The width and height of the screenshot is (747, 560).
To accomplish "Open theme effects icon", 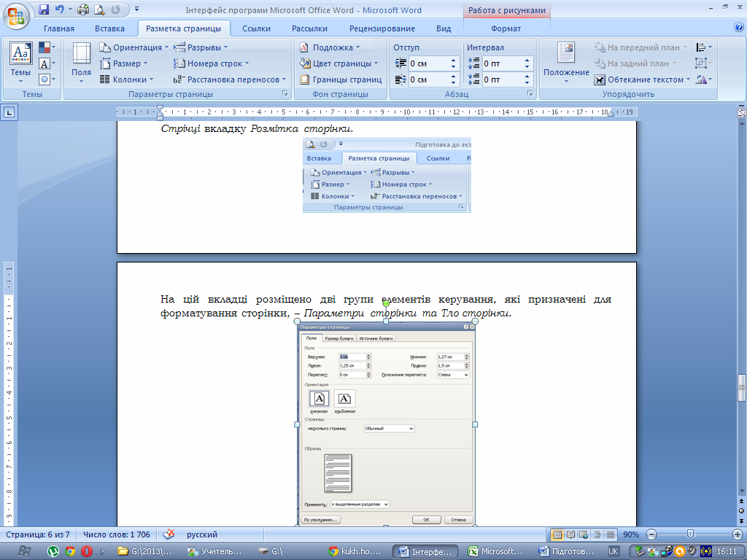I will (47, 79).
